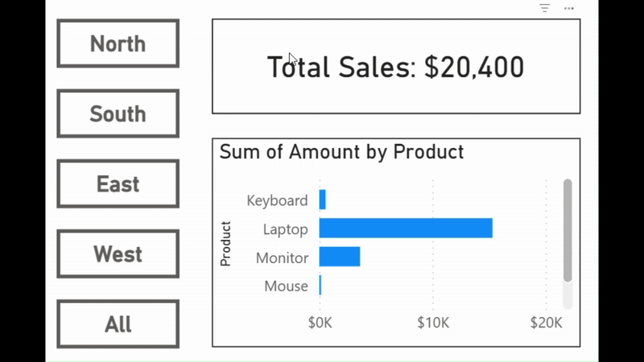This screenshot has width=644, height=362.
Task: Select the Total Sales card visual
Action: coord(395,67)
